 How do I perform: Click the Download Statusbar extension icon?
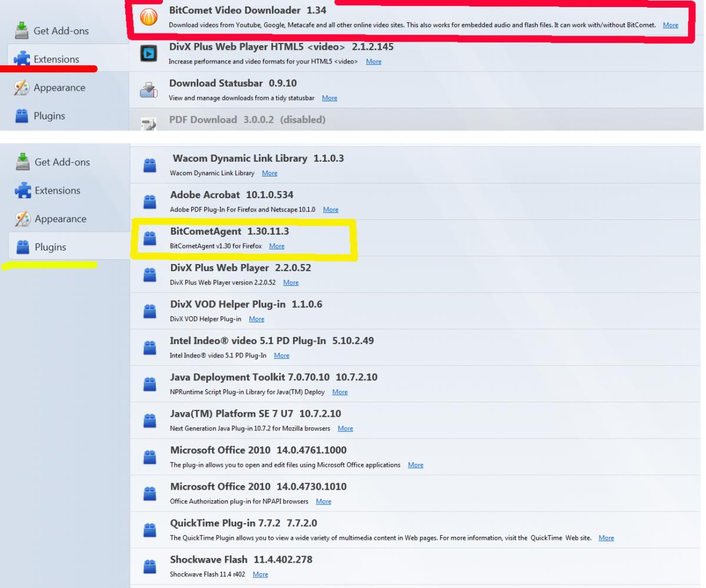[x=148, y=91]
